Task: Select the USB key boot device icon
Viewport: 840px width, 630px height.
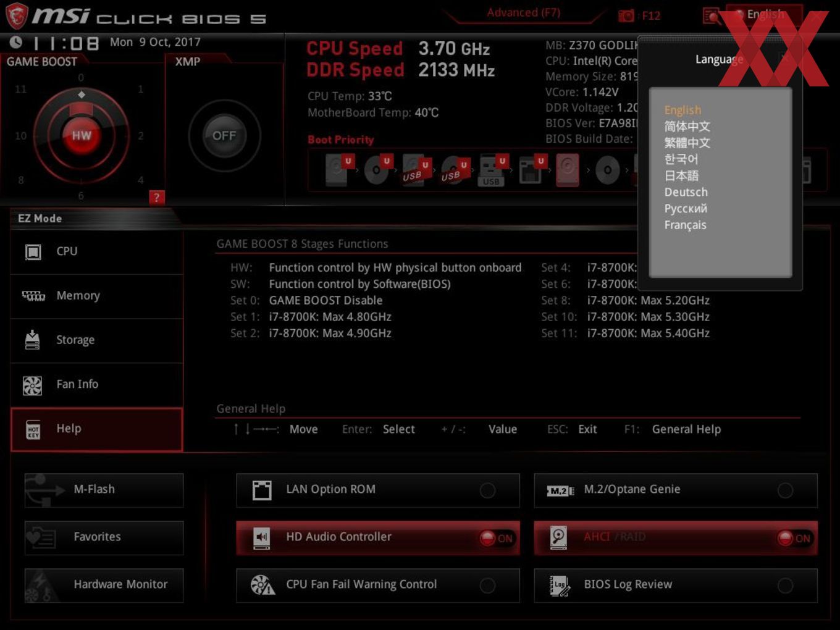Action: click(493, 170)
